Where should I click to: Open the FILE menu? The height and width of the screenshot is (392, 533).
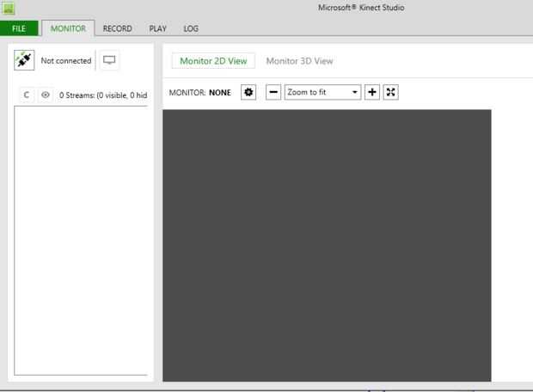(x=19, y=28)
